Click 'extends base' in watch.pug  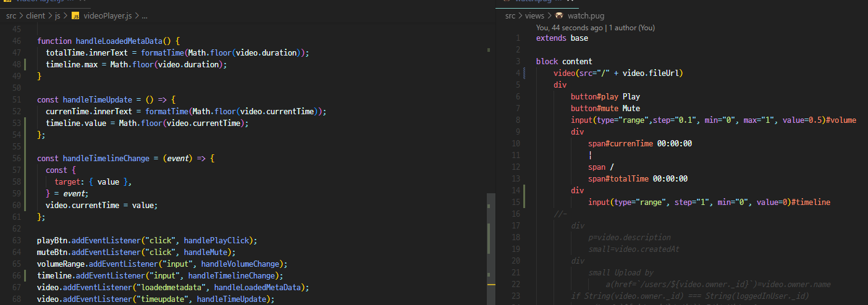point(562,38)
